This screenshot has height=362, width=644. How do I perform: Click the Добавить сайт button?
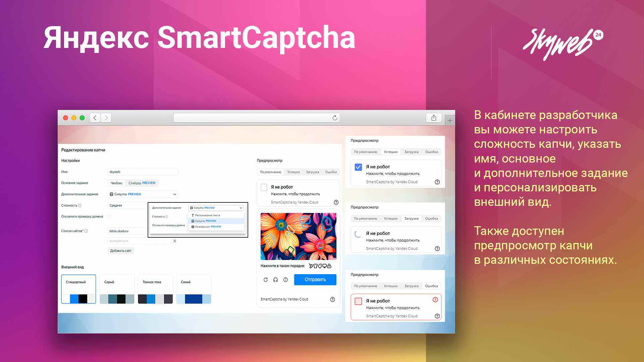pos(121,251)
